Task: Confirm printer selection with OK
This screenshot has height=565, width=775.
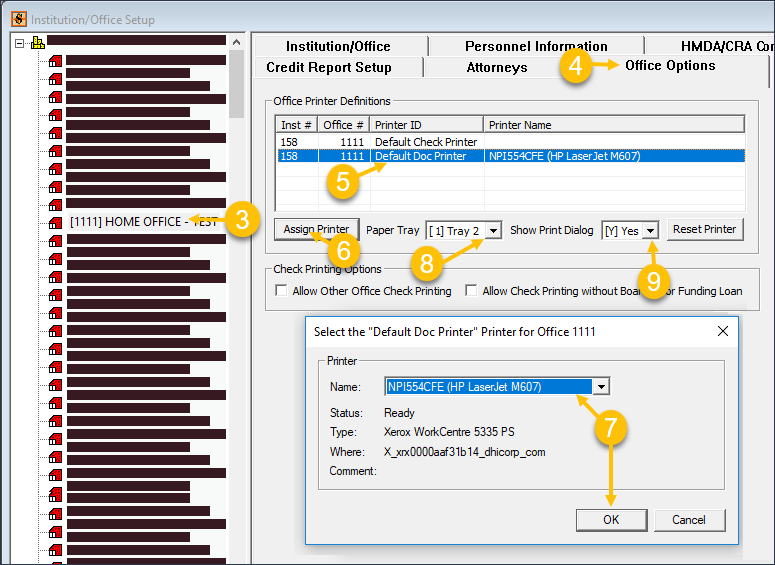Action: pyautogui.click(x=611, y=520)
